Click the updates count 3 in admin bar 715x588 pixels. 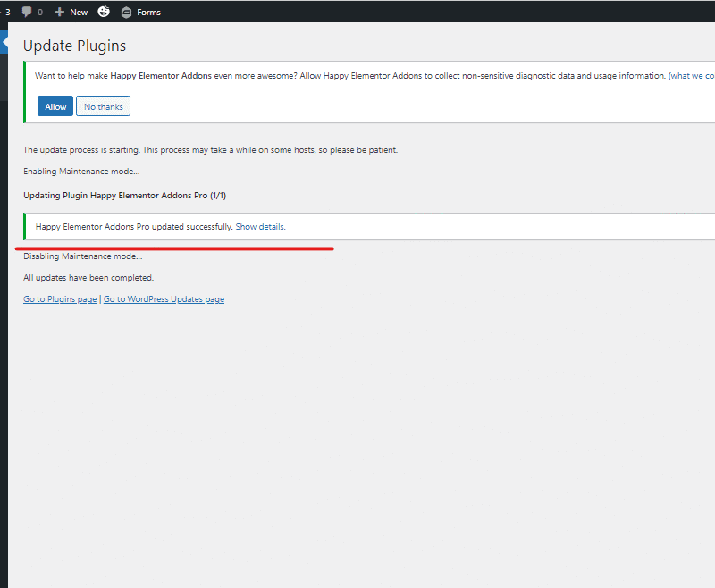click(x=8, y=13)
